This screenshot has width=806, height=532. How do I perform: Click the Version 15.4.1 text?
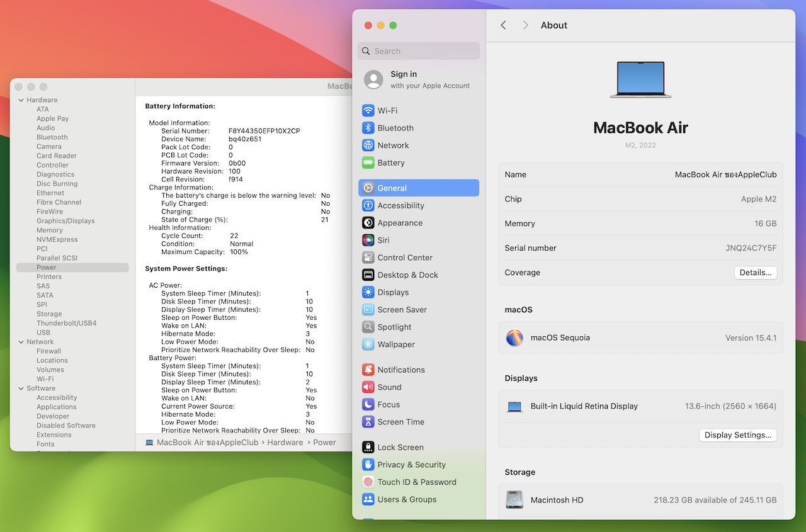tap(751, 338)
